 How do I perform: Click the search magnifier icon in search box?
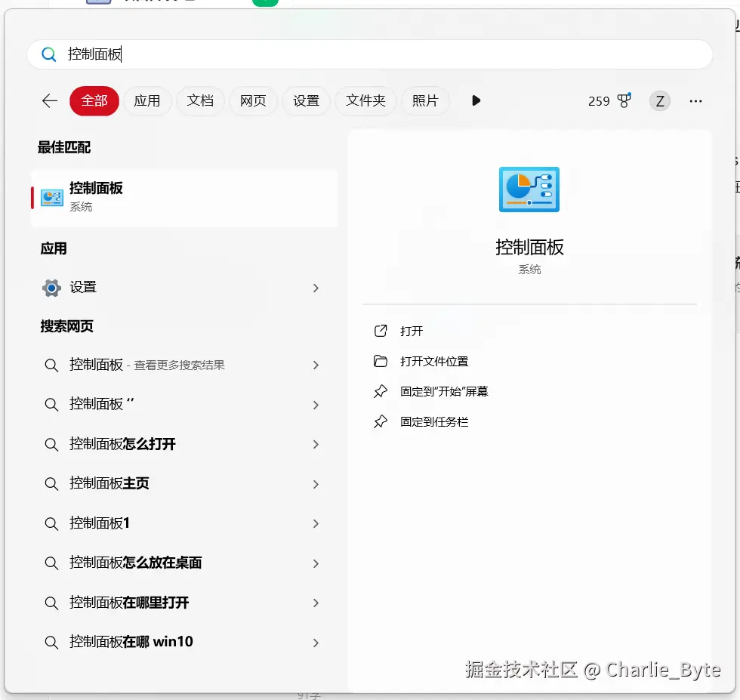[x=48, y=55]
